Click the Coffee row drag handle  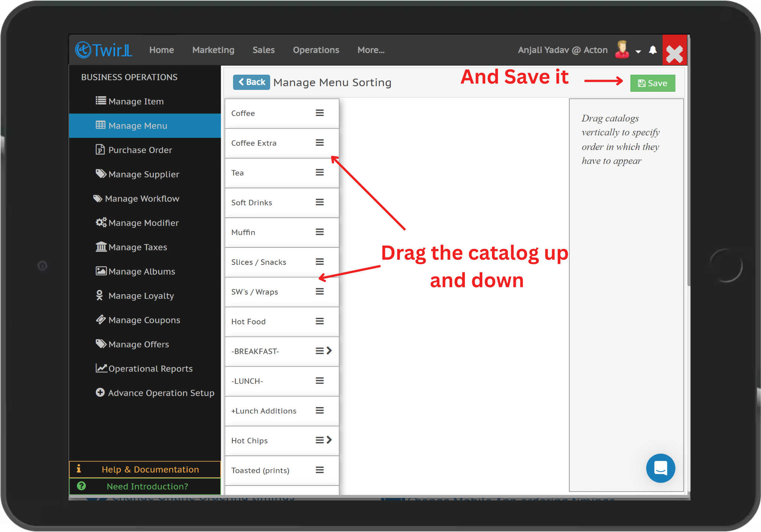(x=320, y=113)
